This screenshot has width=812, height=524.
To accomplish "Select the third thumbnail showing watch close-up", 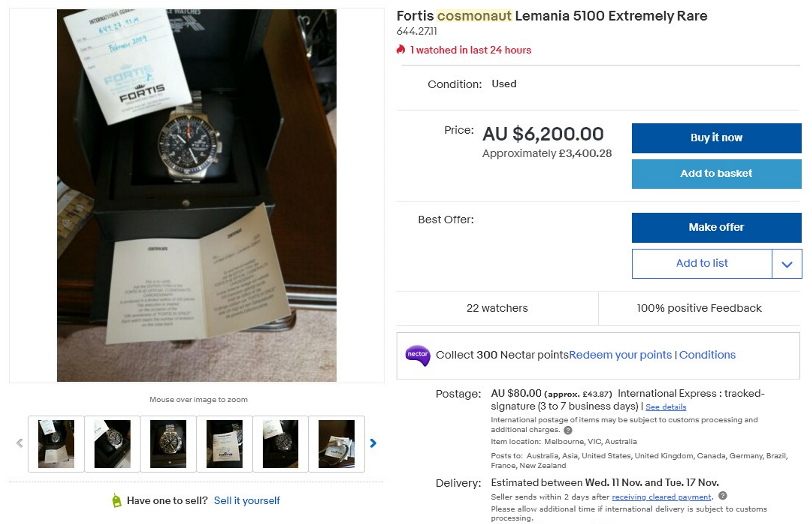I will tap(168, 444).
